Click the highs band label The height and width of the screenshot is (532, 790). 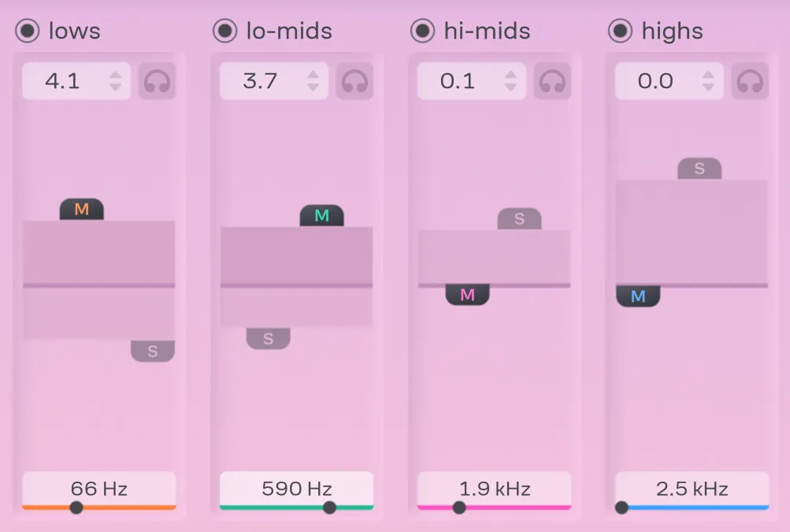(672, 31)
